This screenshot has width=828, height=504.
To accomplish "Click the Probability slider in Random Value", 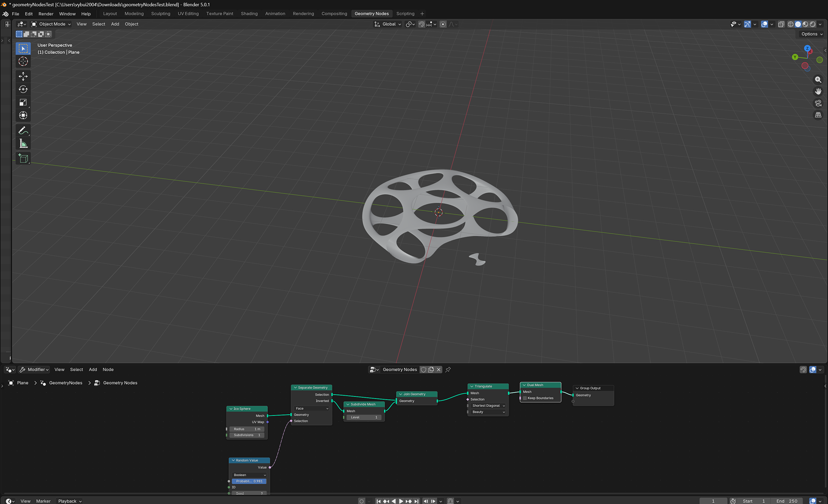I will pos(249,481).
